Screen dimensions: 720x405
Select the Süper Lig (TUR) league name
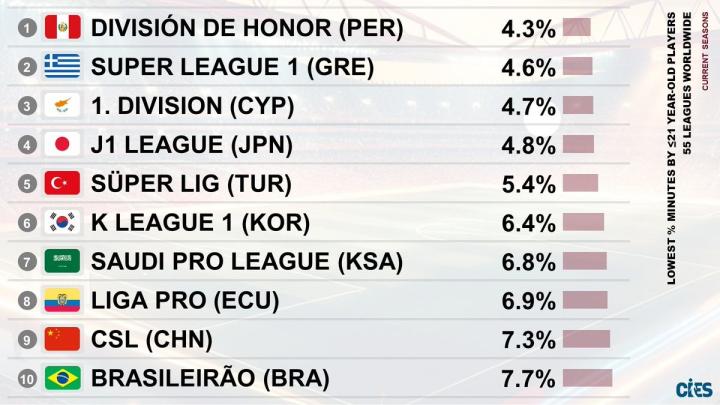coord(191,184)
